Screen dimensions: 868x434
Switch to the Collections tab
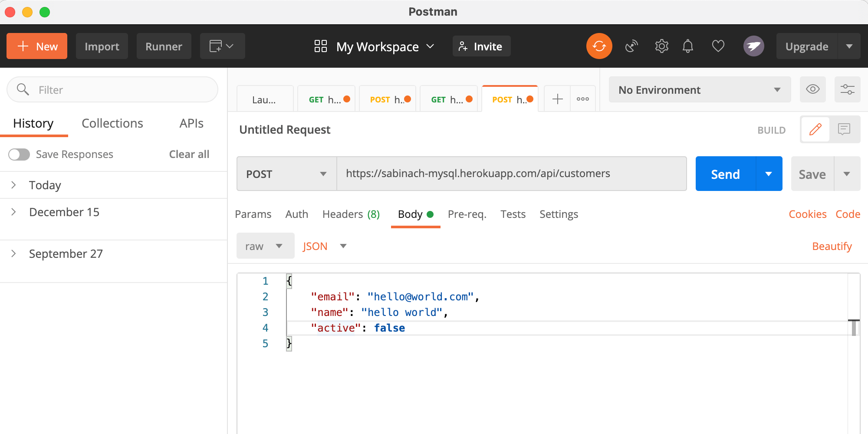[112, 124]
